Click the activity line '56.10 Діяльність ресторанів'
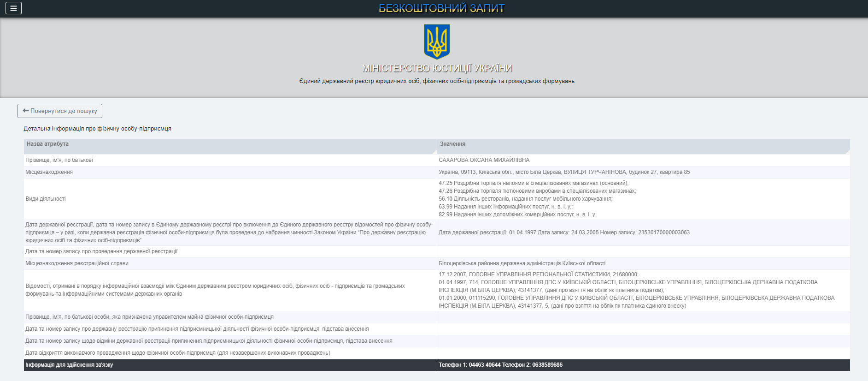The width and height of the screenshot is (868, 381). pos(525,199)
